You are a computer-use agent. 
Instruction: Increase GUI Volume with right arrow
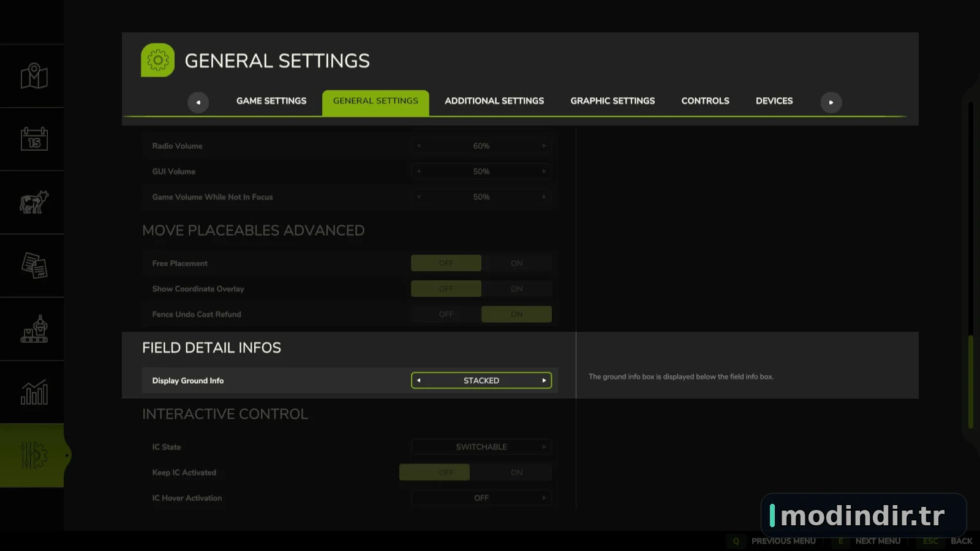point(544,171)
